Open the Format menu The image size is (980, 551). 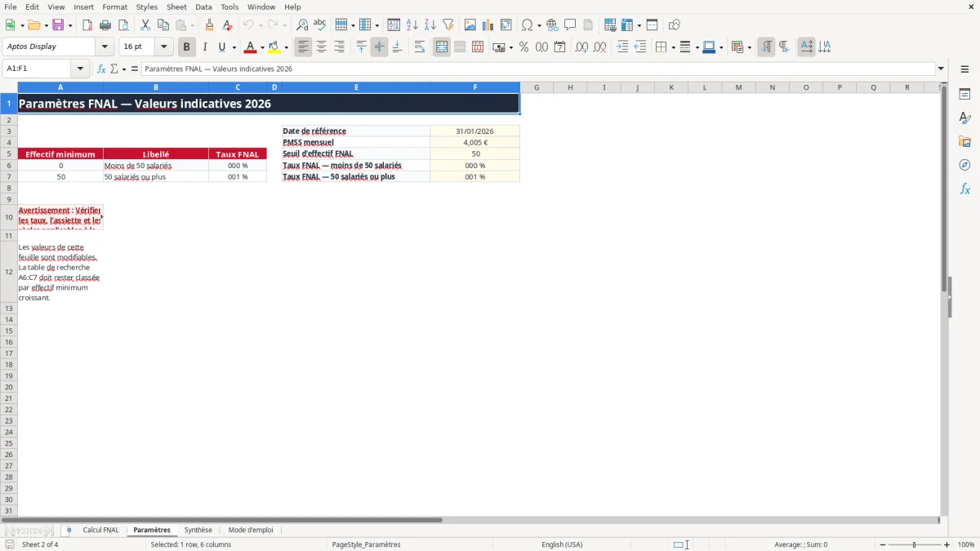click(115, 7)
